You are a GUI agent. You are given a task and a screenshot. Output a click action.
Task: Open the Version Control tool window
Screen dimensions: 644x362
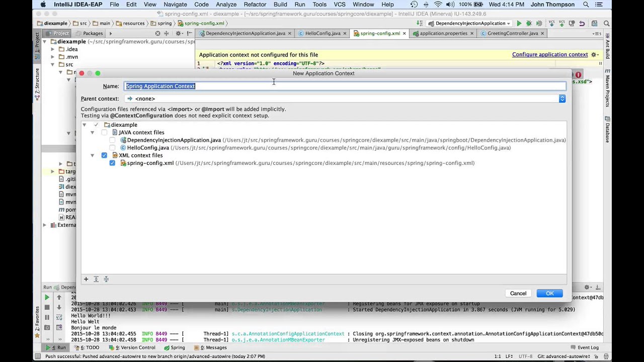pos(132,347)
